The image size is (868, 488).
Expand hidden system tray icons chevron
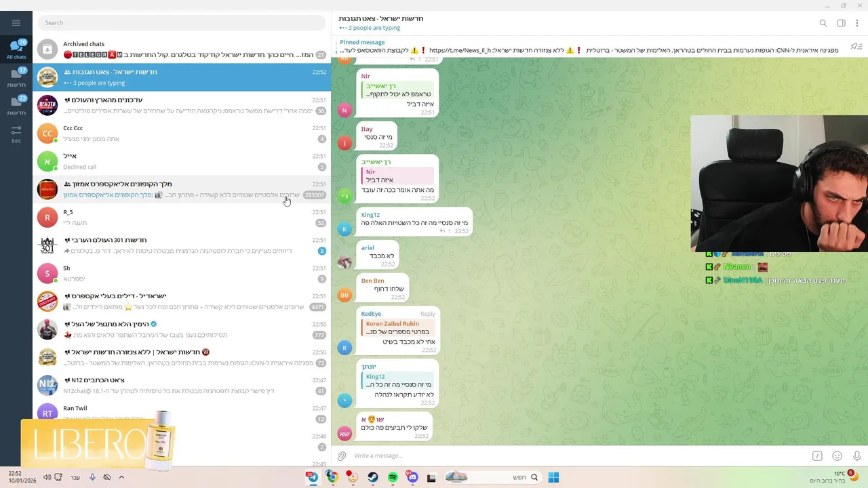pyautogui.click(x=121, y=477)
